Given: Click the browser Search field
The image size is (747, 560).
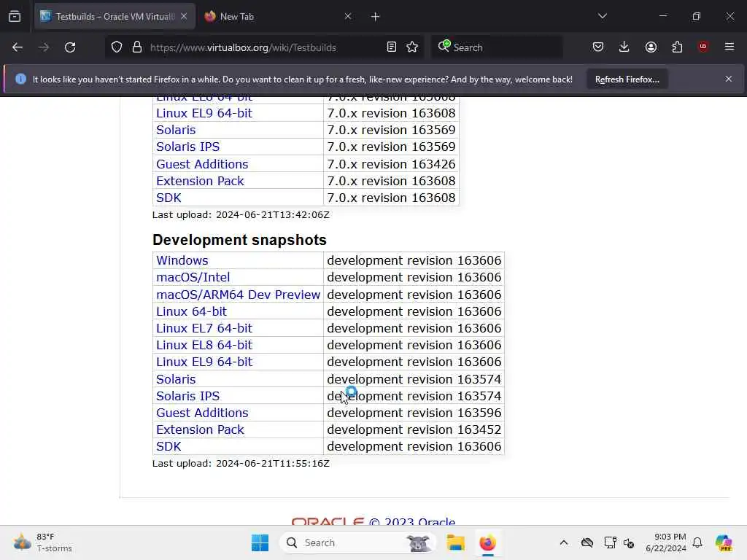Looking at the screenshot, I should coord(498,47).
